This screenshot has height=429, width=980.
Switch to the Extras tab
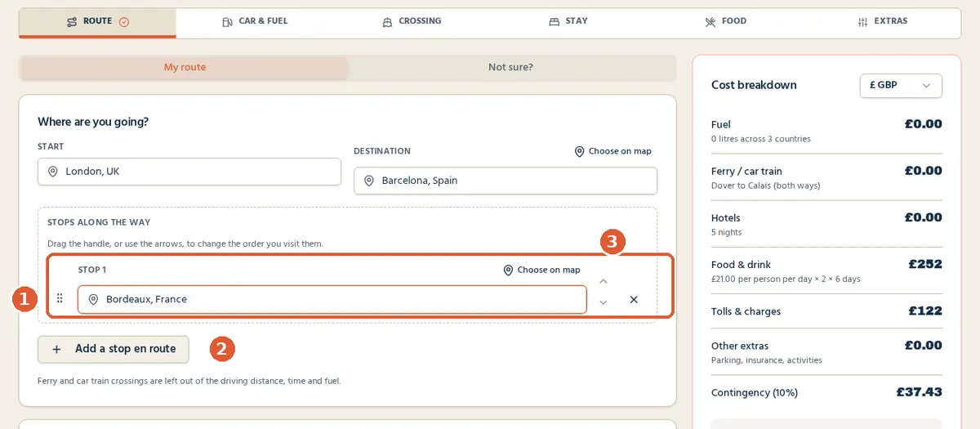pyautogui.click(x=882, y=22)
